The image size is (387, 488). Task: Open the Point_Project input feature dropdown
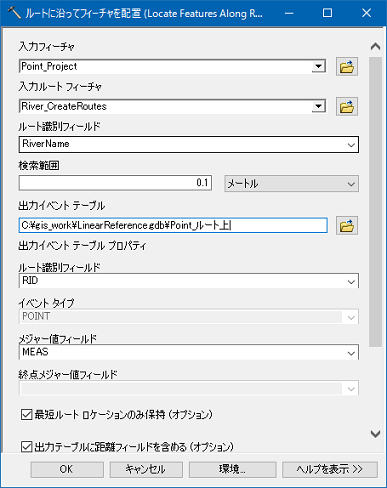(x=319, y=66)
